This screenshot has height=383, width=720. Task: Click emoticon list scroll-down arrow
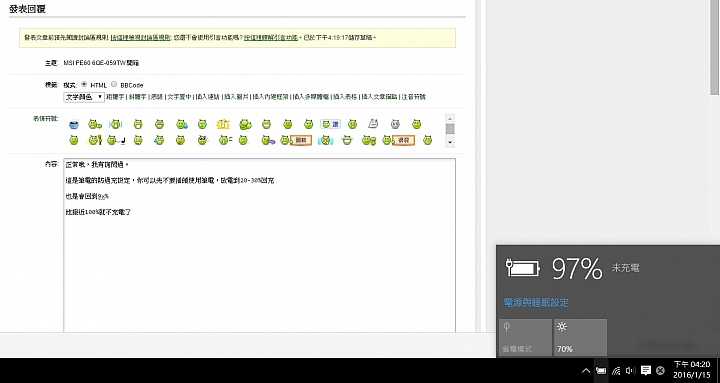(x=450, y=142)
